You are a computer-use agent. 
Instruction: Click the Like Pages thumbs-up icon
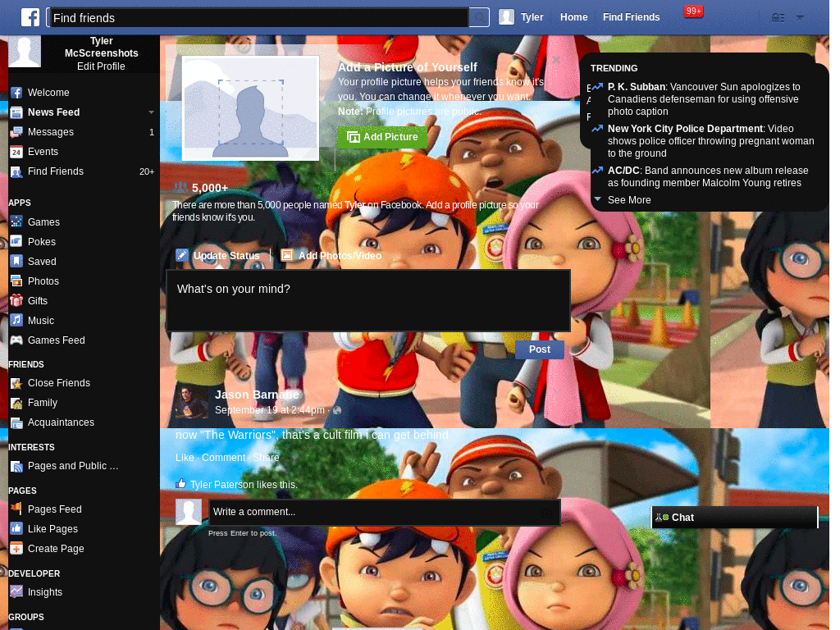pyautogui.click(x=16, y=529)
